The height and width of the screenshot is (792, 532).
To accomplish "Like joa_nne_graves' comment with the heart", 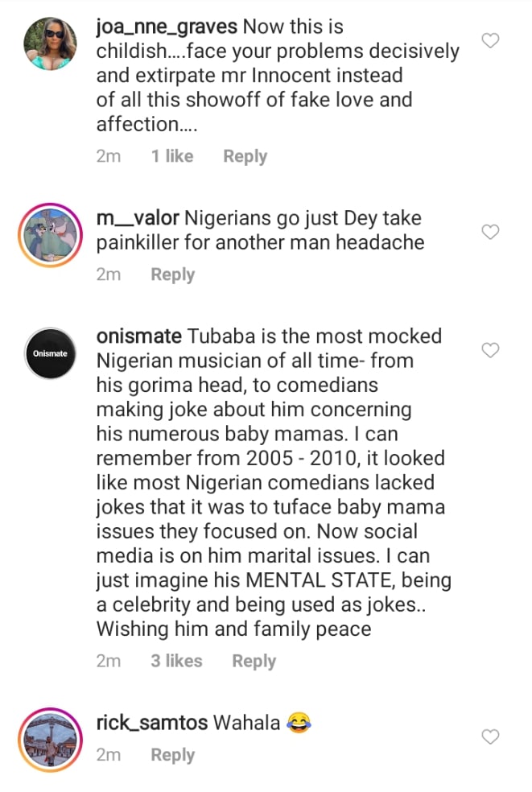I will coord(490,40).
